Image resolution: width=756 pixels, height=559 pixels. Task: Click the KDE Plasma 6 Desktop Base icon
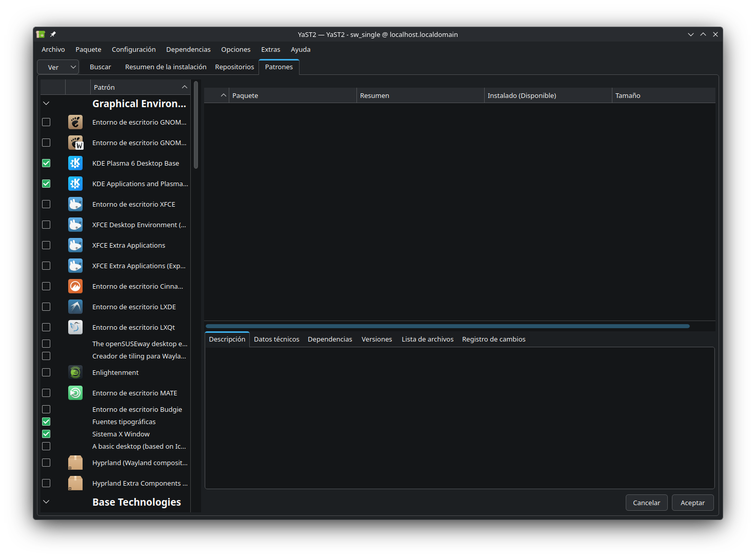[75, 163]
